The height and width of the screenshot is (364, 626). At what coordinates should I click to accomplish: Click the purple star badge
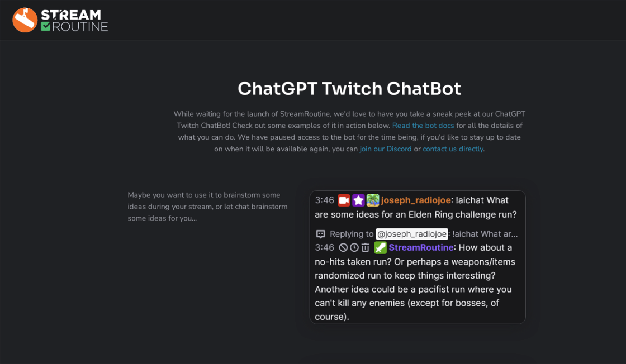[x=358, y=200]
